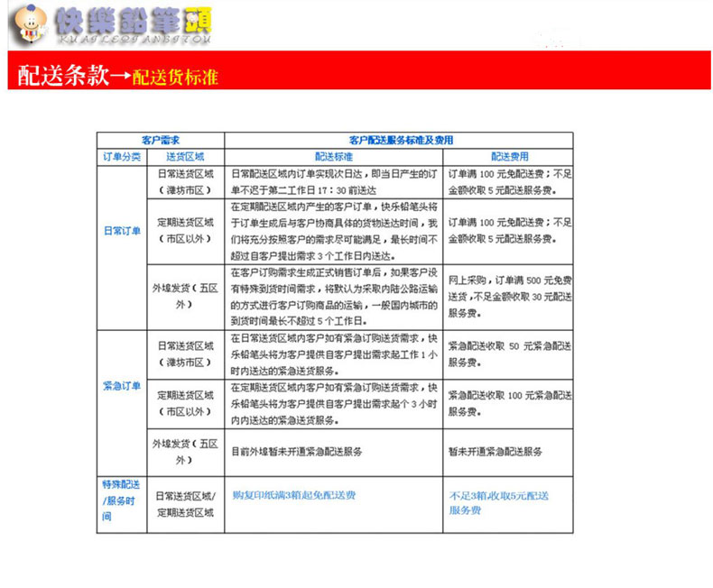The image size is (713, 588).
Task: Click the 目前外埠暂未开通紧急配送服务 cell
Action: (297, 452)
